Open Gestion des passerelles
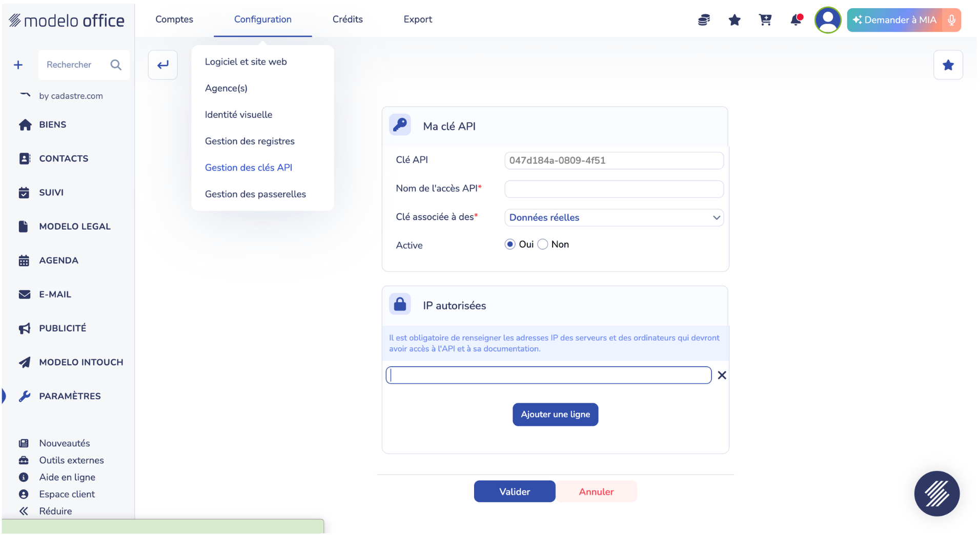Viewport: 980px width, 535px height. coord(255,194)
